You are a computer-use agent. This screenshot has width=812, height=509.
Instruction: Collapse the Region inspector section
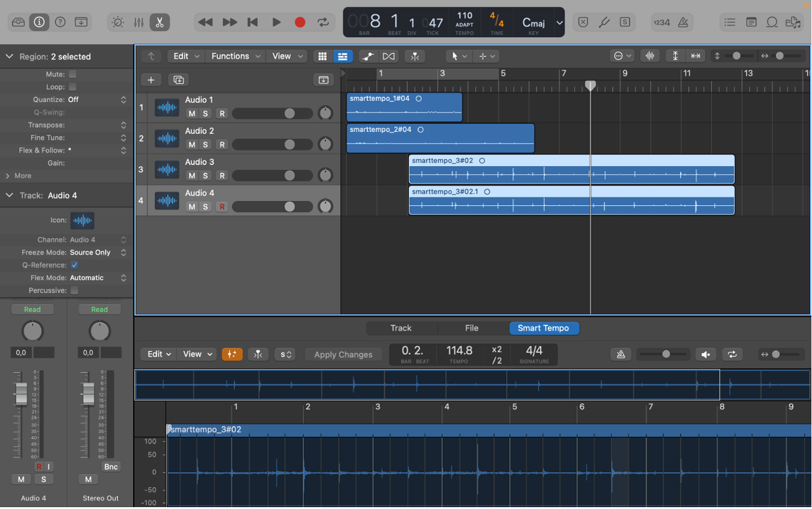point(9,57)
